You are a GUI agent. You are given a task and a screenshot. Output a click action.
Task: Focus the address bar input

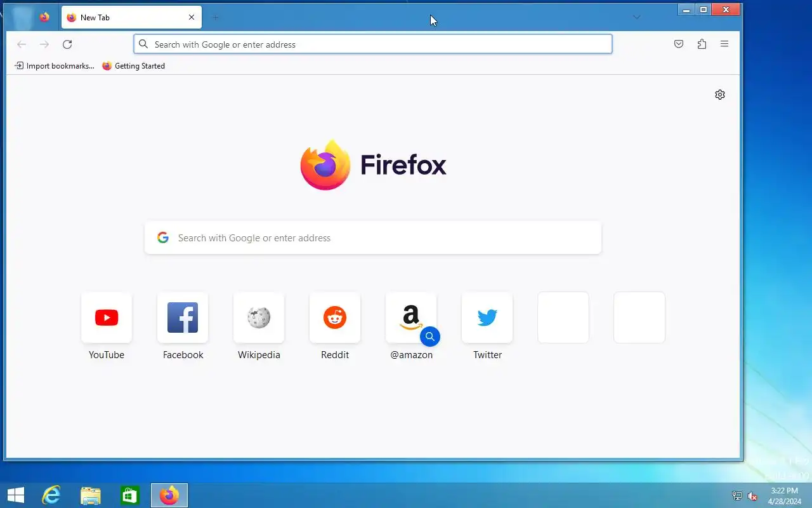click(x=373, y=44)
